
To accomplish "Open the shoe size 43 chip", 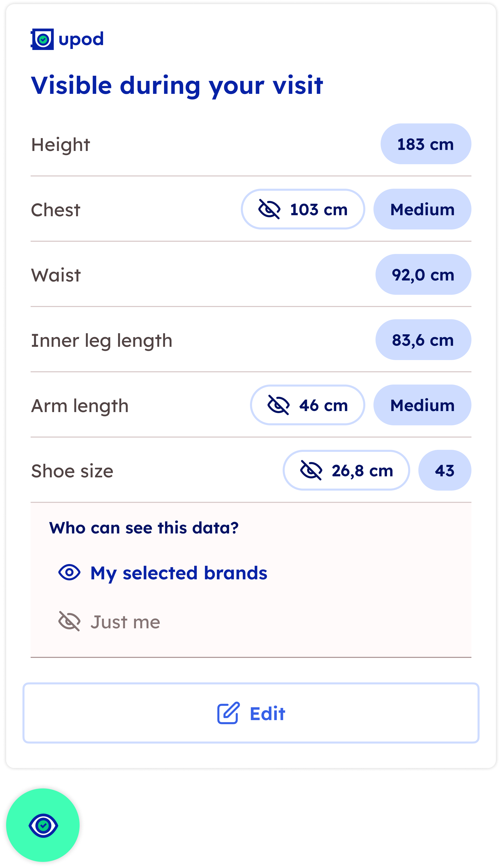I will point(445,471).
